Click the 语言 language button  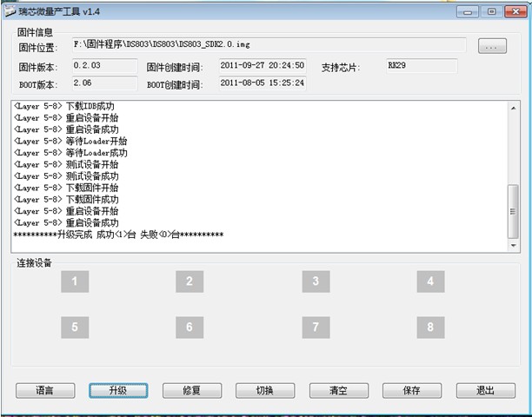click(x=45, y=391)
